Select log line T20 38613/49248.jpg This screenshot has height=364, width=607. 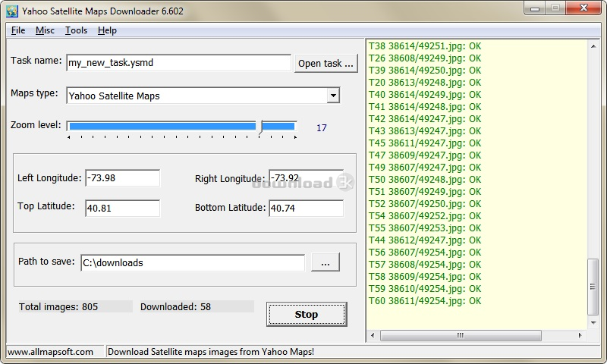[x=425, y=83]
